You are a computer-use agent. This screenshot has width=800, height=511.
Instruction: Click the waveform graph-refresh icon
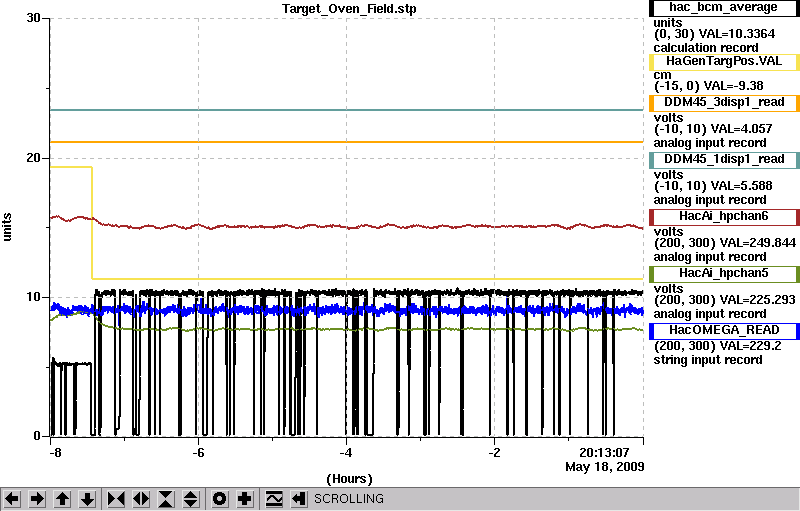pos(274,499)
